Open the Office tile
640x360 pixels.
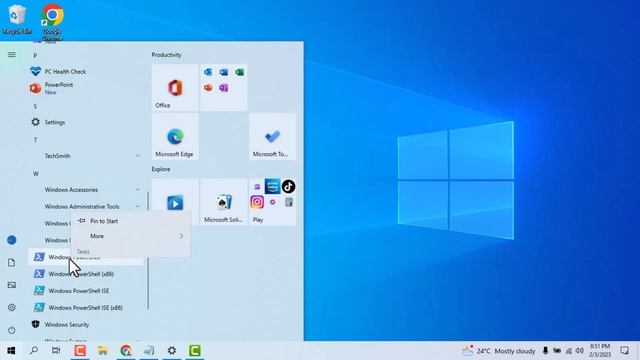click(175, 88)
